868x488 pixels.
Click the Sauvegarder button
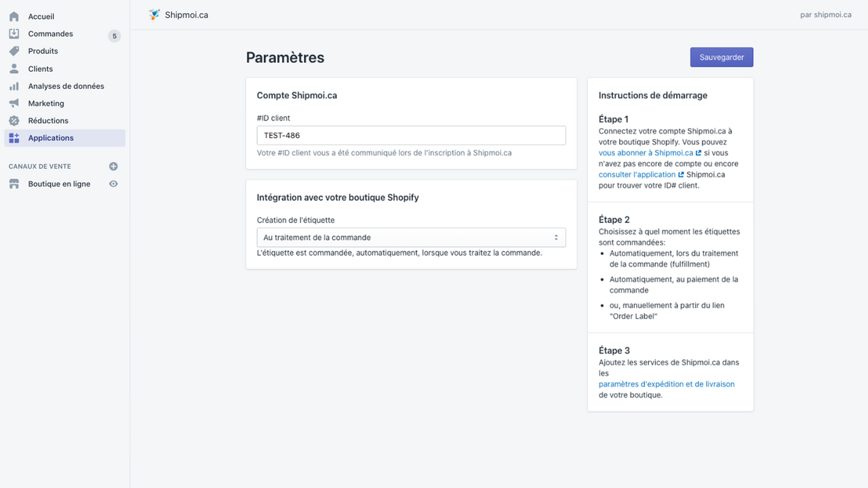click(721, 57)
